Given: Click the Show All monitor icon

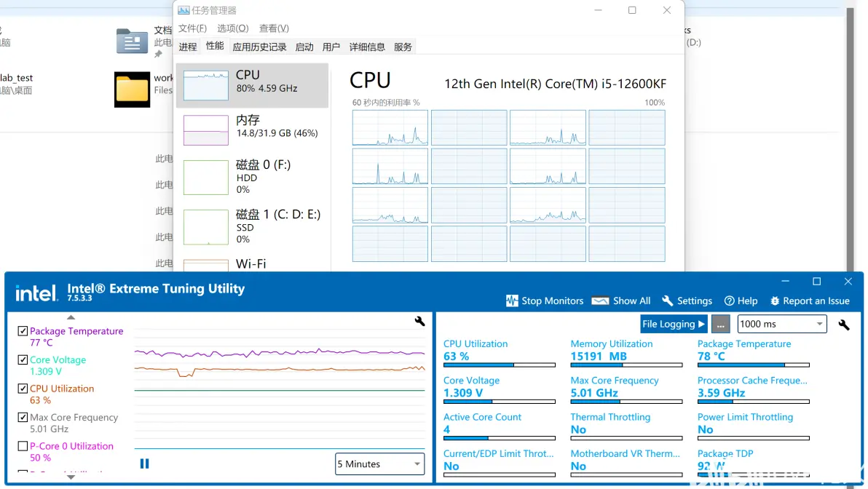Looking at the screenshot, I should coord(600,301).
